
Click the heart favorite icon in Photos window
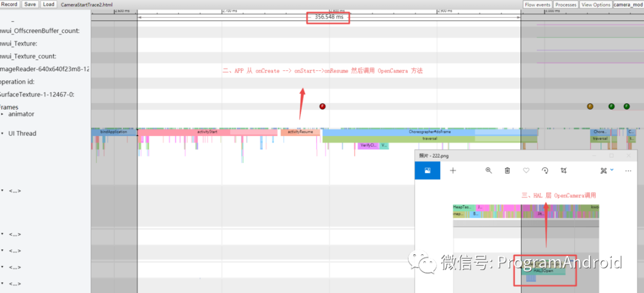pos(526,171)
